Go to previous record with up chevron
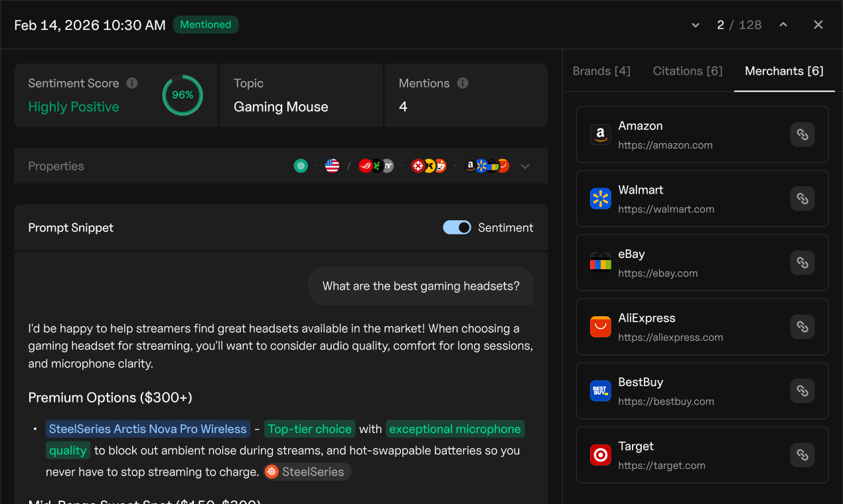This screenshot has width=843, height=504. (783, 25)
